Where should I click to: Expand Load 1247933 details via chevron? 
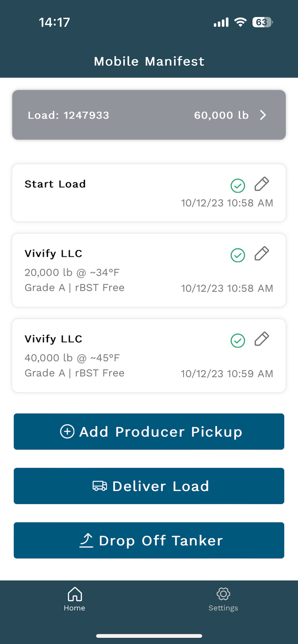click(263, 115)
